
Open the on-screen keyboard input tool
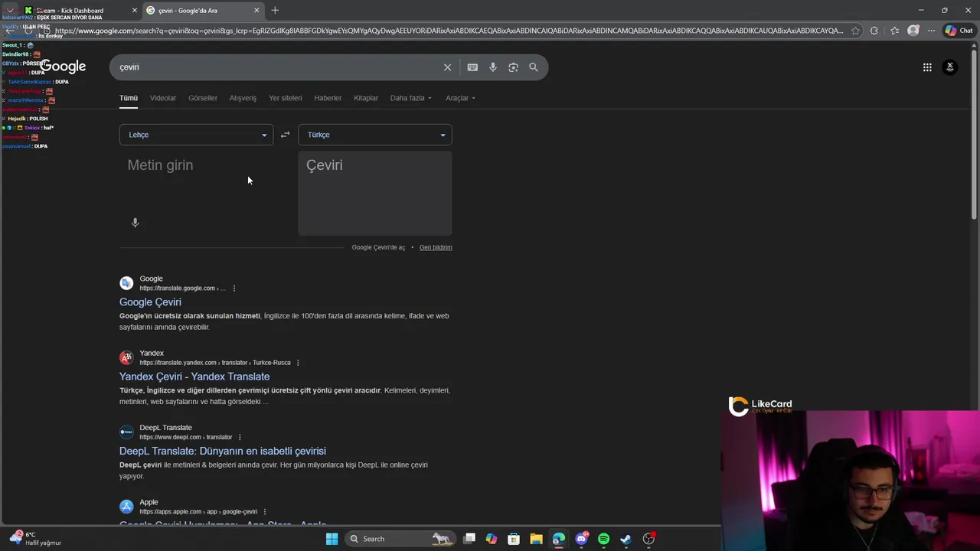click(x=472, y=67)
